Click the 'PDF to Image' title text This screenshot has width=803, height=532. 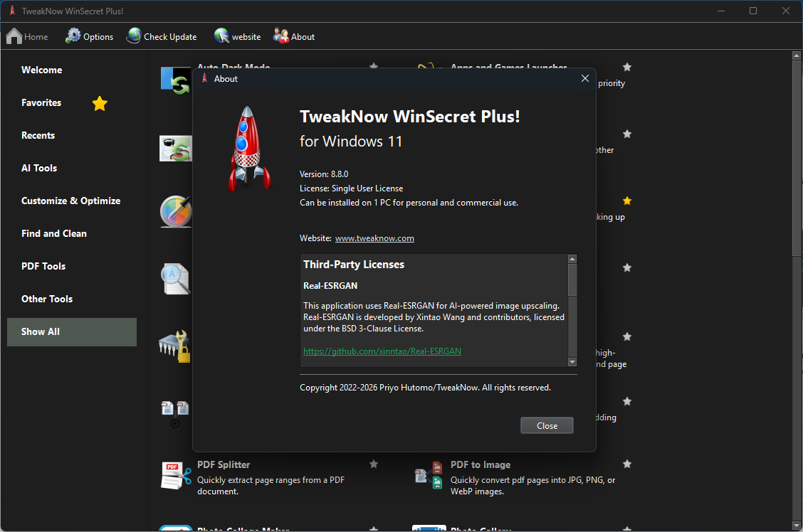pyautogui.click(x=481, y=464)
